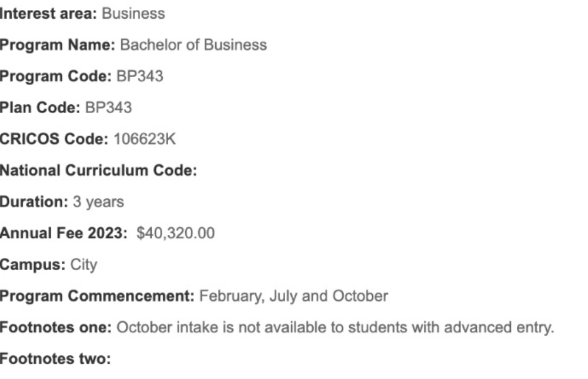Click the CRICOS Code value 106623K
Screen dimensions: 588x379
tap(145, 139)
